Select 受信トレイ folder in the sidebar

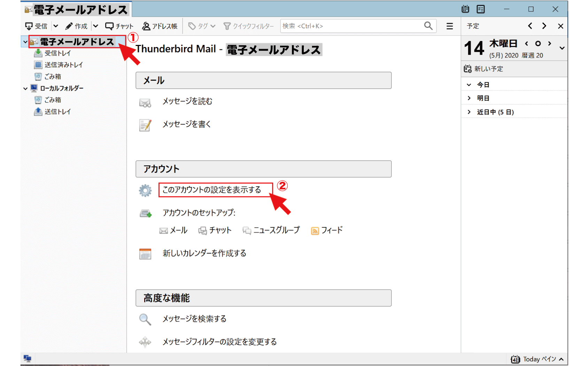[x=57, y=53]
